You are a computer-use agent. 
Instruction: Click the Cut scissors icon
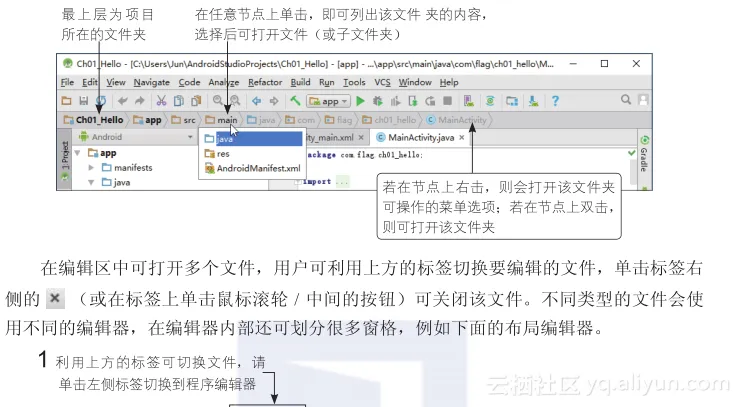161,101
